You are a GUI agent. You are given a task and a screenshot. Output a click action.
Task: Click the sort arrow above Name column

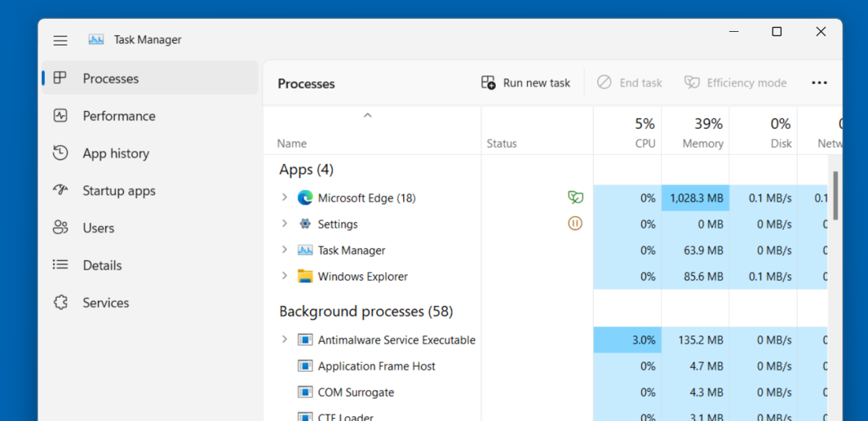368,115
